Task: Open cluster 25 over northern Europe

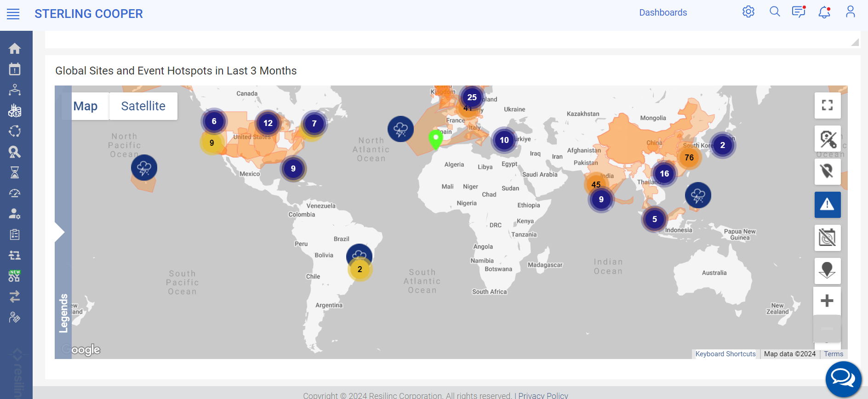Action: click(472, 97)
